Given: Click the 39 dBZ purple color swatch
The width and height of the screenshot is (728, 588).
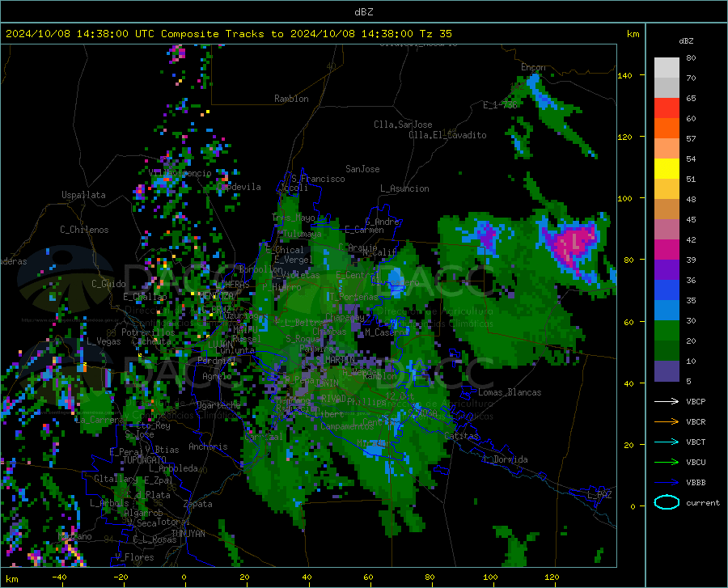Looking at the screenshot, I should tap(667, 270).
